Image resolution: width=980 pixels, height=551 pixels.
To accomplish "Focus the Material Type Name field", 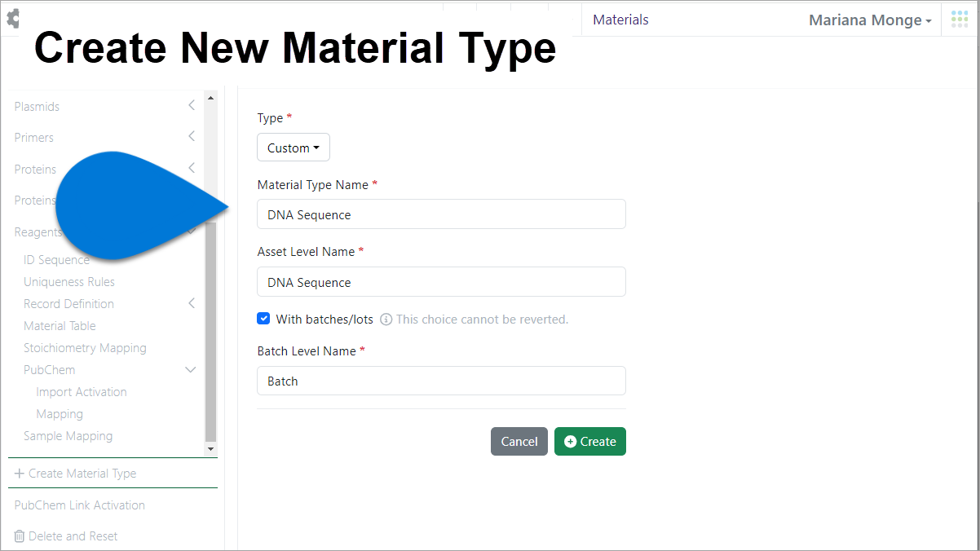I will (x=441, y=214).
